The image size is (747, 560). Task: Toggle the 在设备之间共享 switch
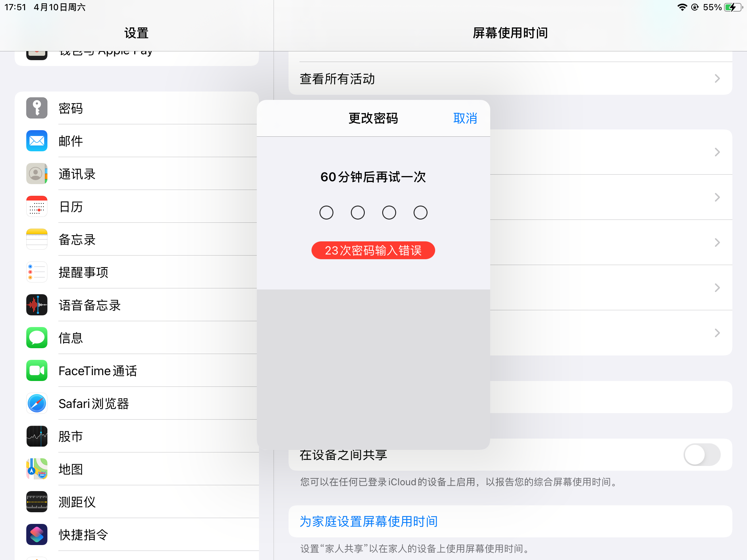[x=701, y=455]
